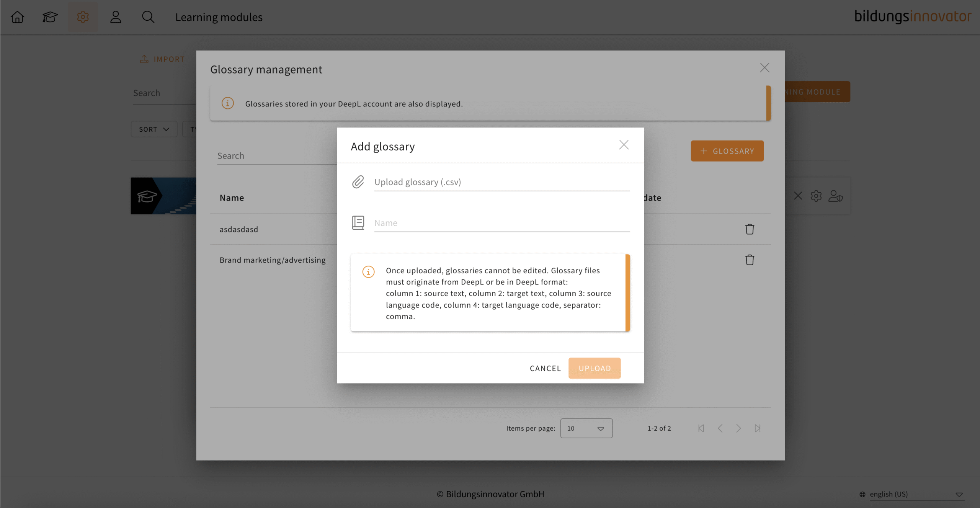The height and width of the screenshot is (508, 980).
Task: Click the paperclip attachment icon
Action: 358,182
